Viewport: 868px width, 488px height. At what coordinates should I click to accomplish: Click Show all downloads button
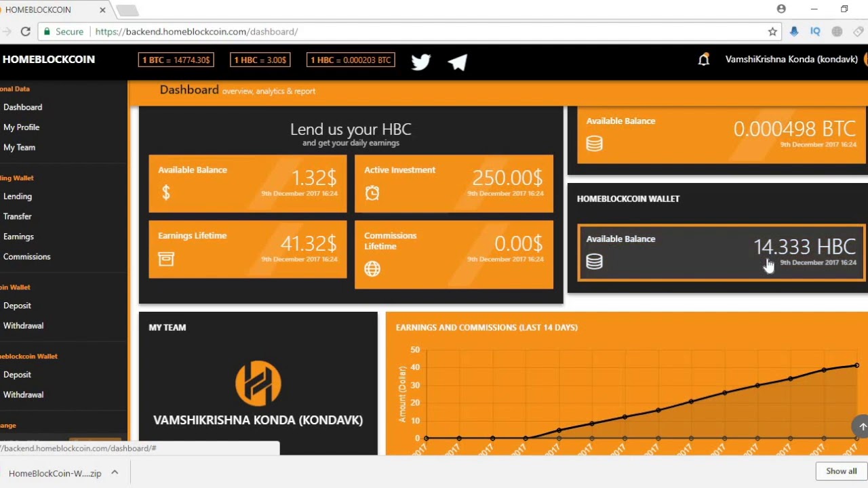coord(841,471)
